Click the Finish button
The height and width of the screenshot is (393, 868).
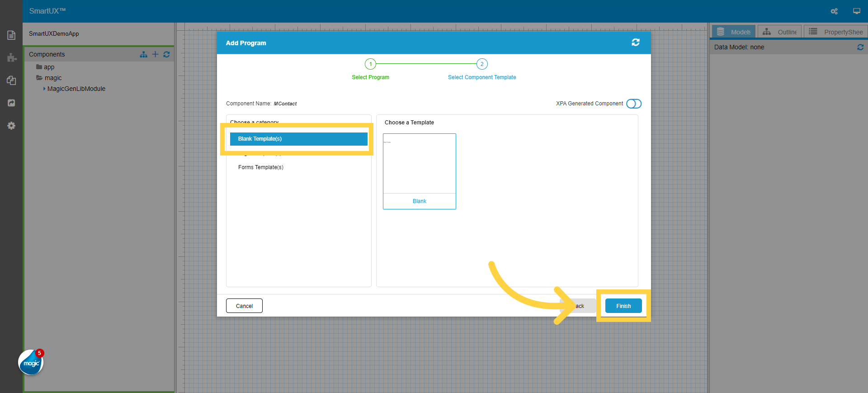tap(623, 306)
